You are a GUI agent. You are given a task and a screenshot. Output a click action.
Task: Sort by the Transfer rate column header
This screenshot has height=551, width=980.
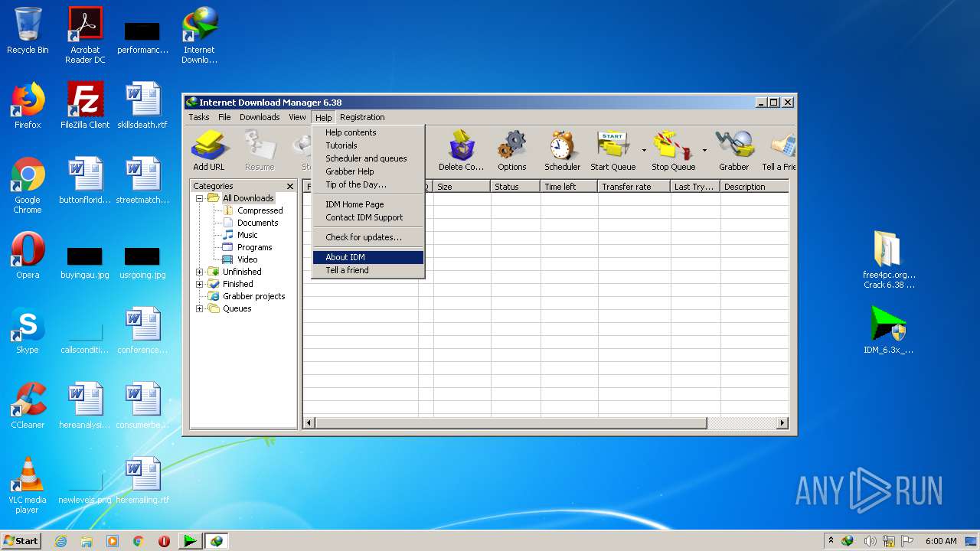[x=634, y=187]
